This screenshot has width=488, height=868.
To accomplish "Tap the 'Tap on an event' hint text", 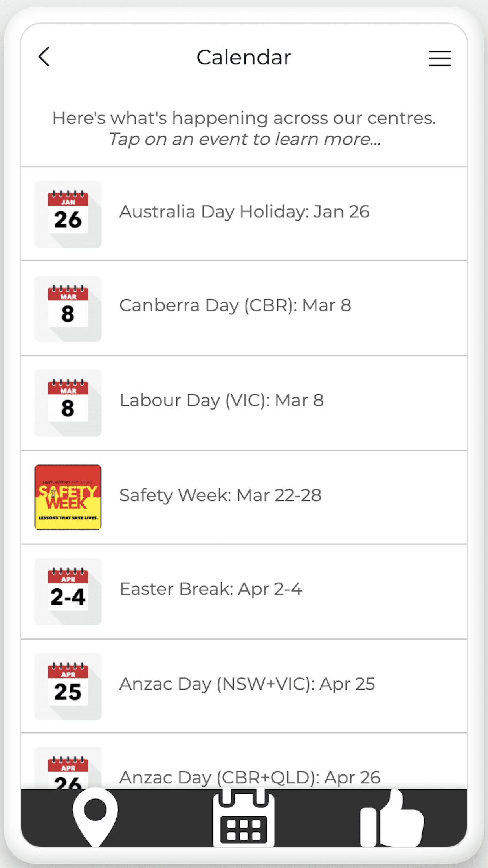I will 244,139.
